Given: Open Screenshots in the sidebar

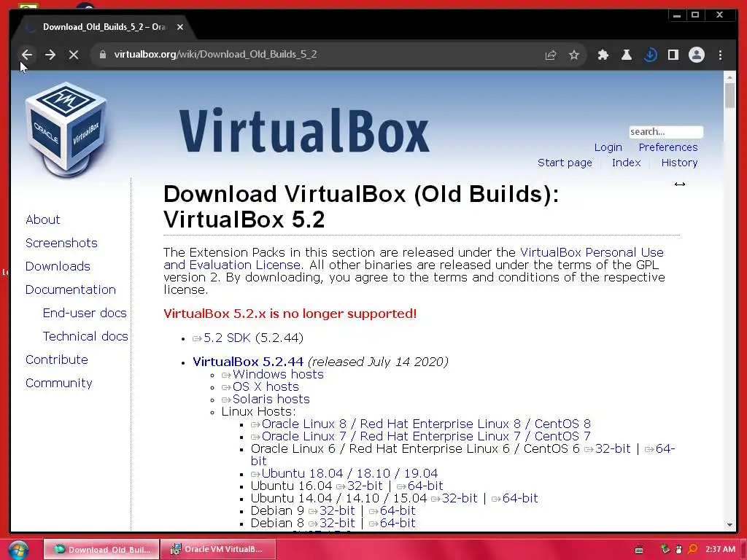Looking at the screenshot, I should click(x=61, y=243).
